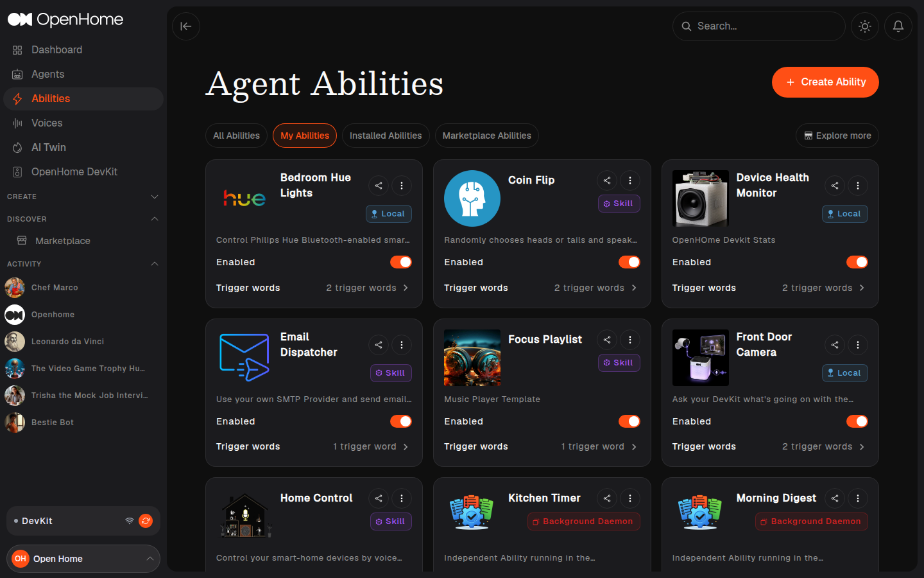Image resolution: width=924 pixels, height=578 pixels.
Task: Open Chef Marco agent activity
Action: (83, 288)
